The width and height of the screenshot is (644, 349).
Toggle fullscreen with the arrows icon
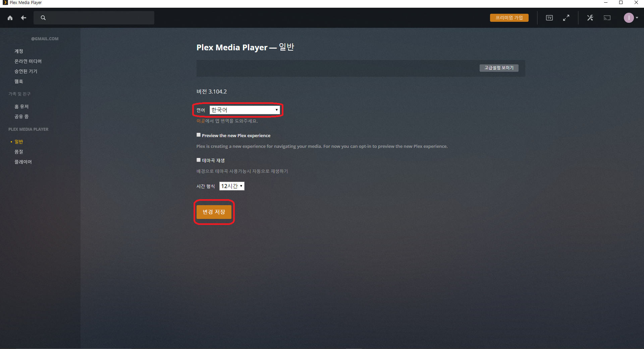tap(566, 18)
